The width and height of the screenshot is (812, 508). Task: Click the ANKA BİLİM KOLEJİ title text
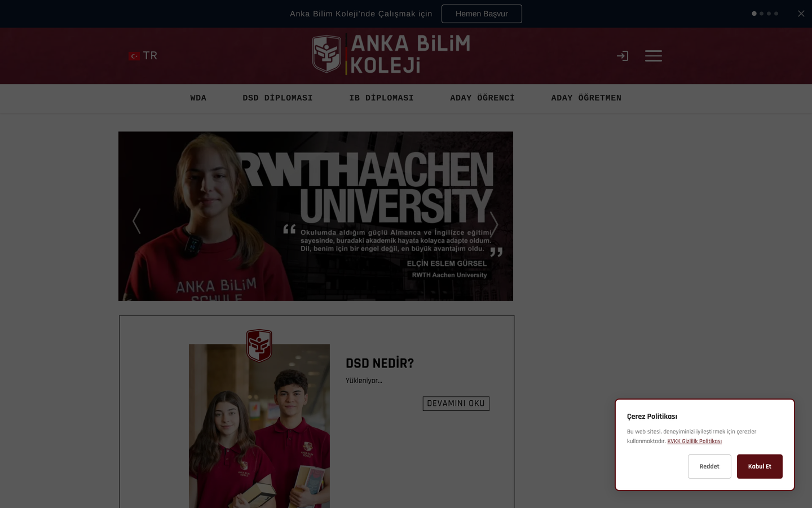(411, 54)
